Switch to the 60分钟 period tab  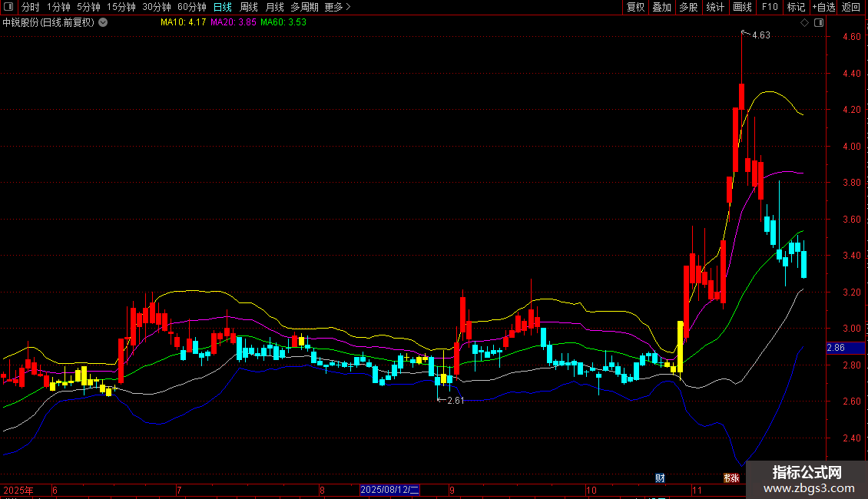tap(192, 7)
